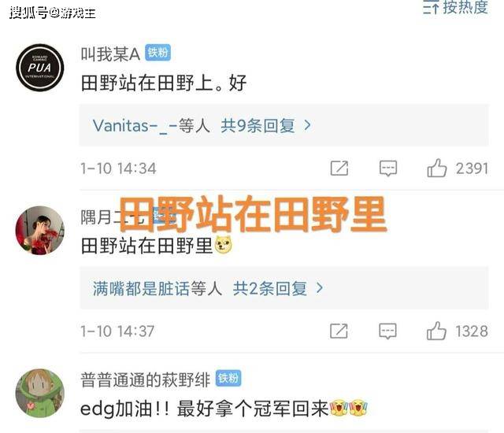Open username 普普通通的萩野绯

(145, 379)
